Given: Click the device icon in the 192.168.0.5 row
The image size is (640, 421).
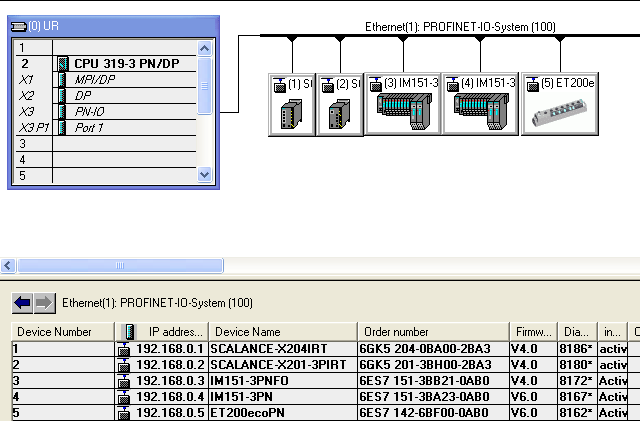Looking at the screenshot, I should (124, 412).
